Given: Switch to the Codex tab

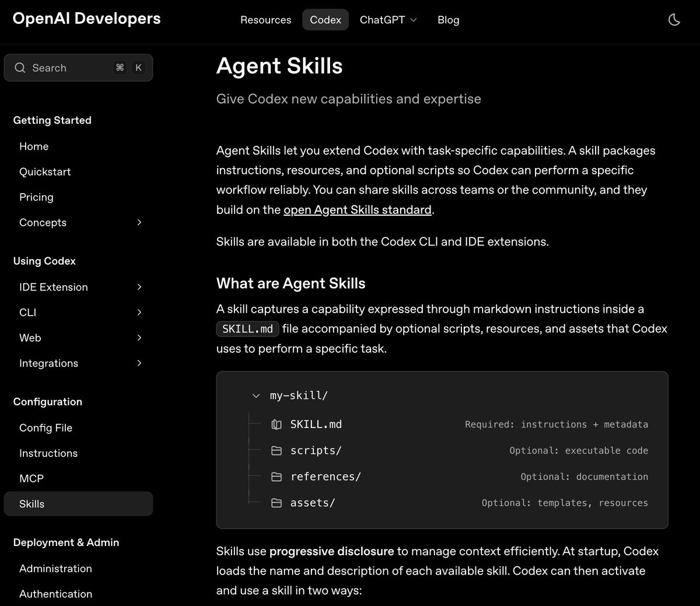Looking at the screenshot, I should tap(325, 20).
